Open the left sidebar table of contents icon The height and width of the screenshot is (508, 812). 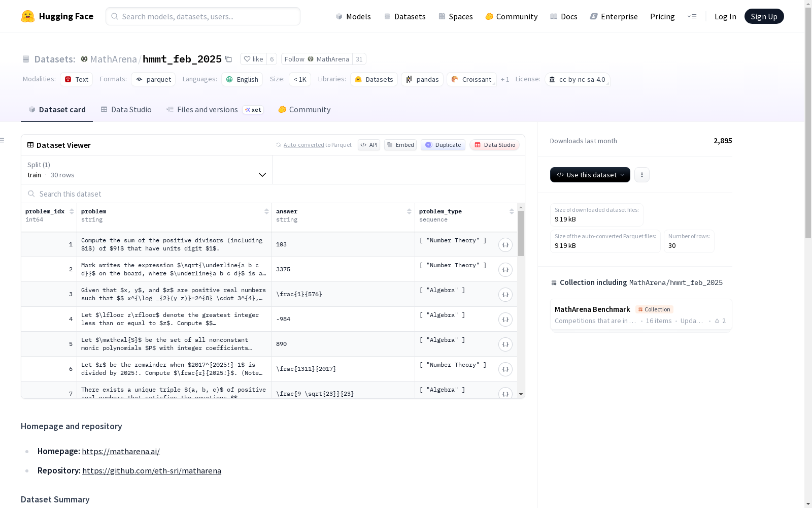point(3,140)
